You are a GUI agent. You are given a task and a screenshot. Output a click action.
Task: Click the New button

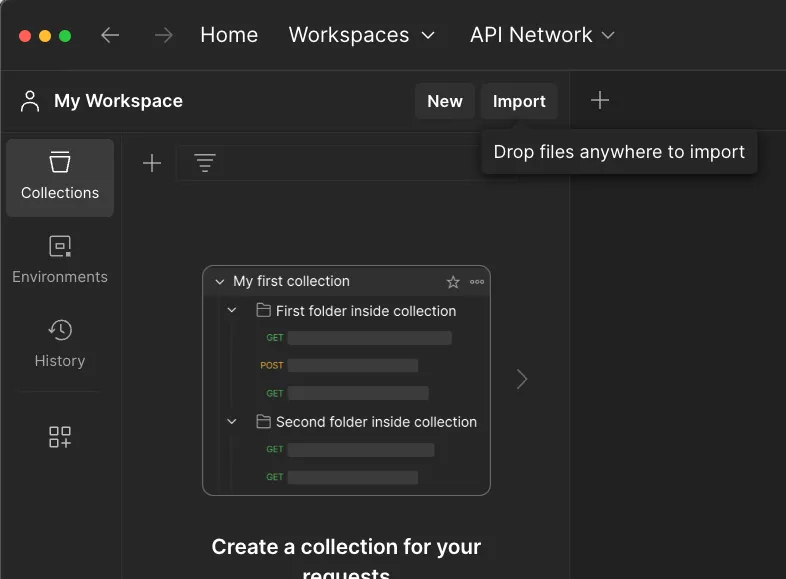[x=445, y=101]
